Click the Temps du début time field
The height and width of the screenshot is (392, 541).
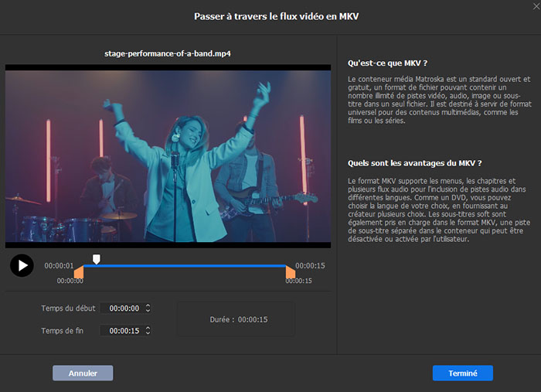[126, 308]
